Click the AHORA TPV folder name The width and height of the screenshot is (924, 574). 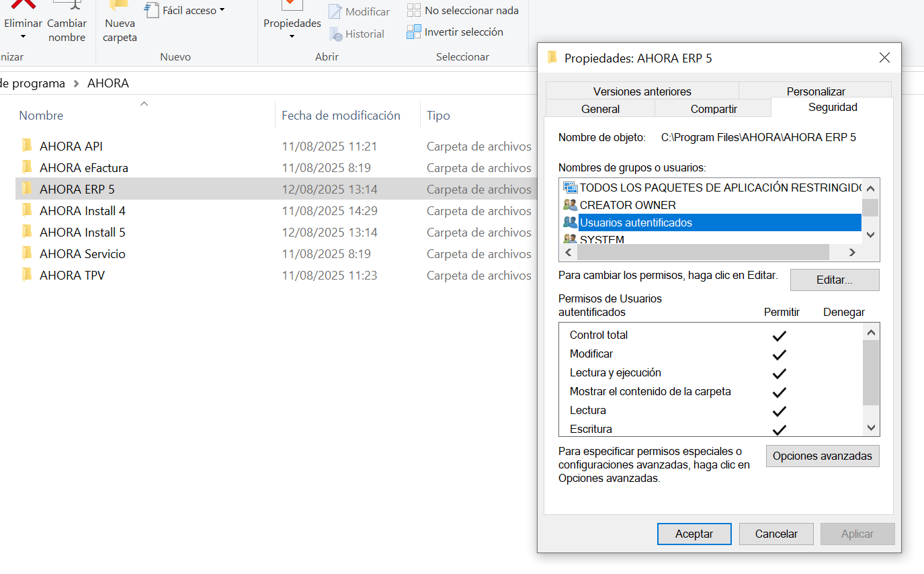coord(72,276)
